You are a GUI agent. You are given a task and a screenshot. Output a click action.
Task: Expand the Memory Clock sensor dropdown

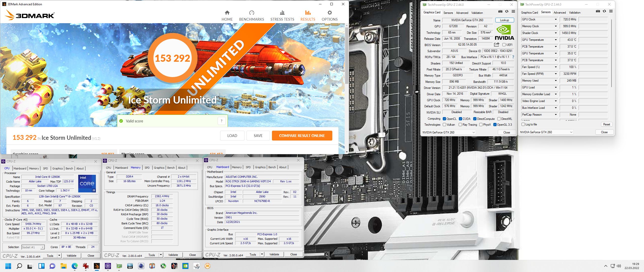[556, 26]
